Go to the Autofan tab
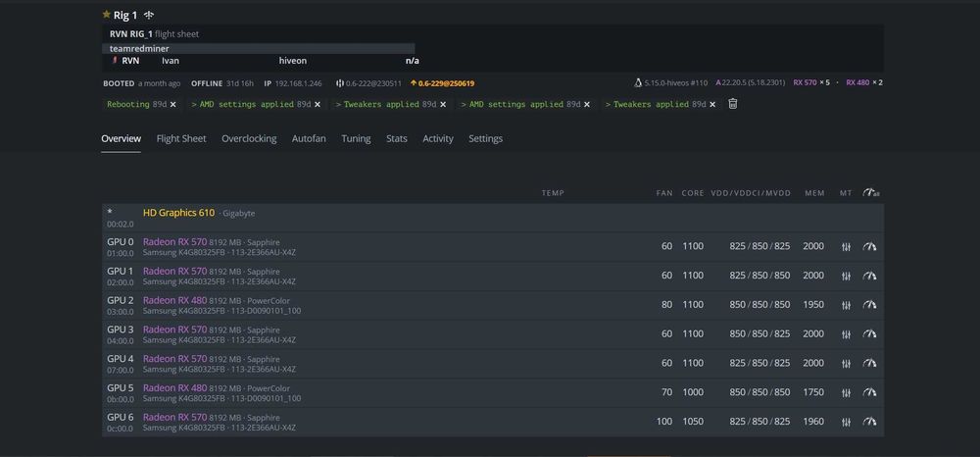 click(309, 139)
